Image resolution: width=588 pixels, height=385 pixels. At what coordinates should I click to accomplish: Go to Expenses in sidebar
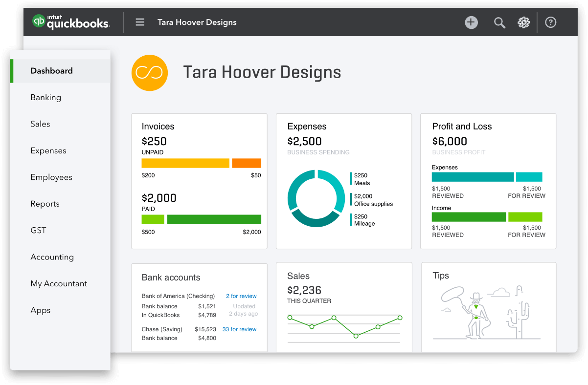tap(48, 150)
